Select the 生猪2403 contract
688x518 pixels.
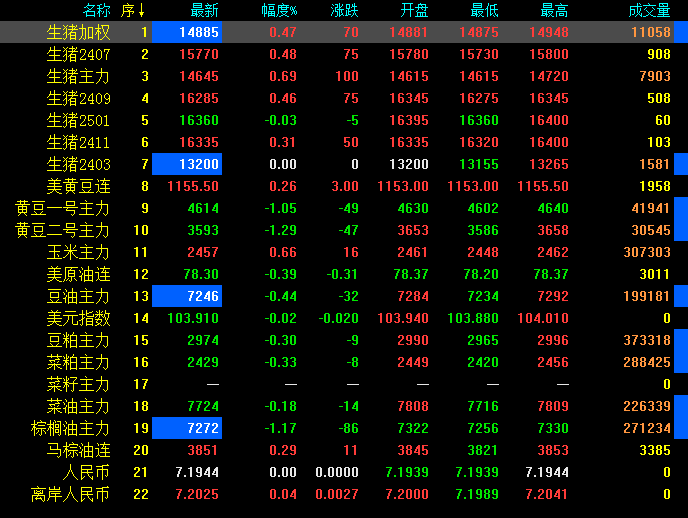pos(78,164)
